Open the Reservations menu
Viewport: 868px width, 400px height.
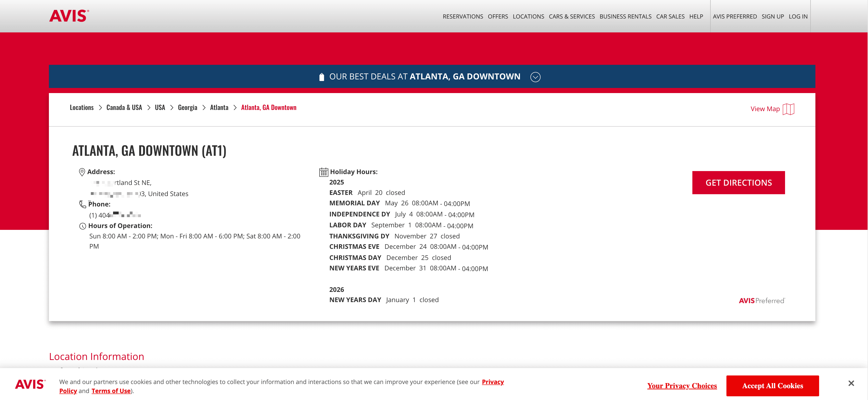[x=463, y=16]
